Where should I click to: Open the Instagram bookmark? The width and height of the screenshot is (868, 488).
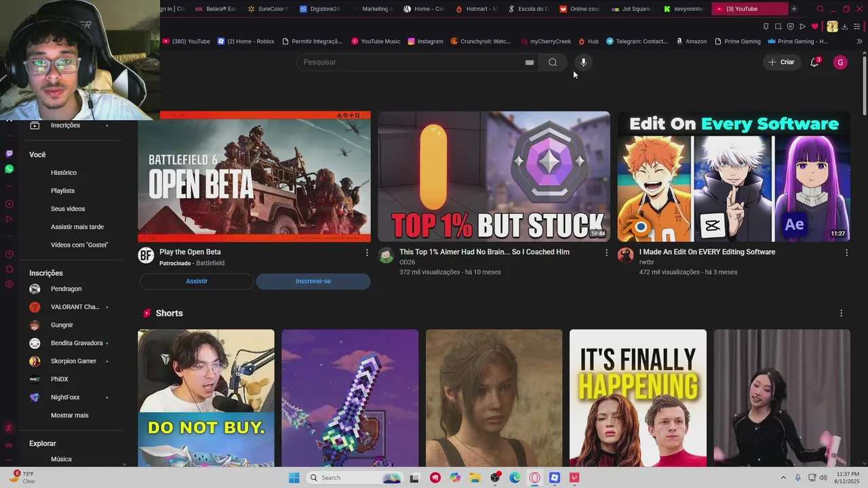[x=425, y=41]
